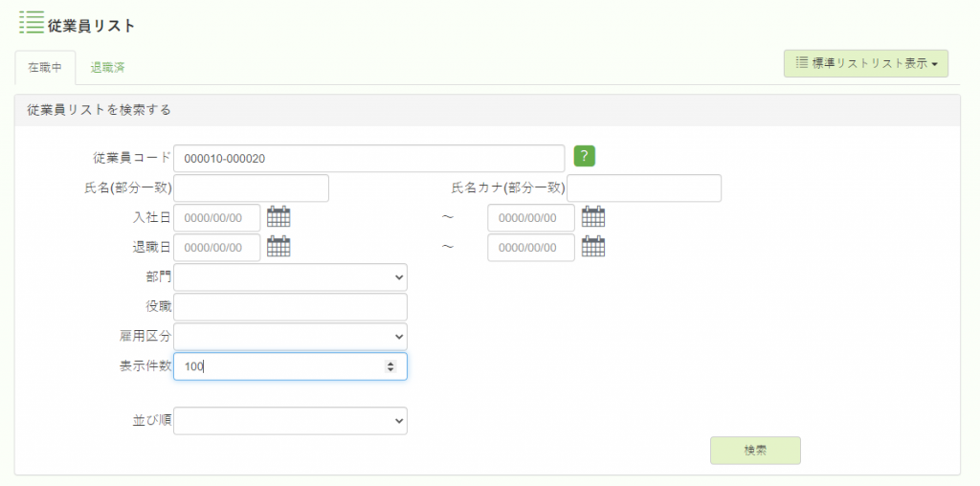Open calendar for 入社日 end date

pyautogui.click(x=593, y=217)
